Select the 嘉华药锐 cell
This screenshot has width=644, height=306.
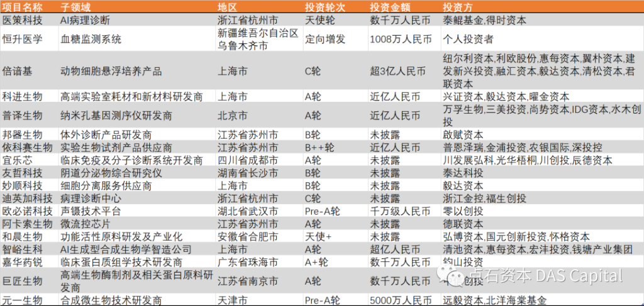coord(30,261)
